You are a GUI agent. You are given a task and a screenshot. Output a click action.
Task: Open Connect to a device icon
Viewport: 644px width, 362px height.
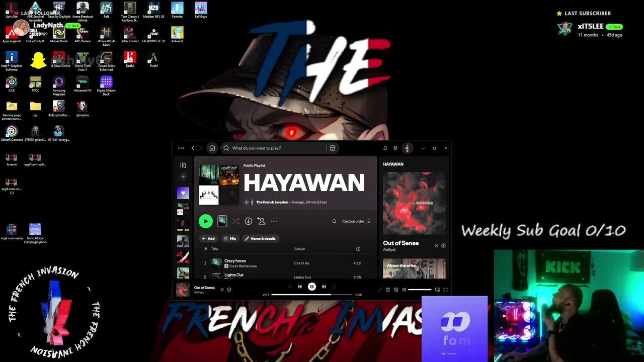396,290
